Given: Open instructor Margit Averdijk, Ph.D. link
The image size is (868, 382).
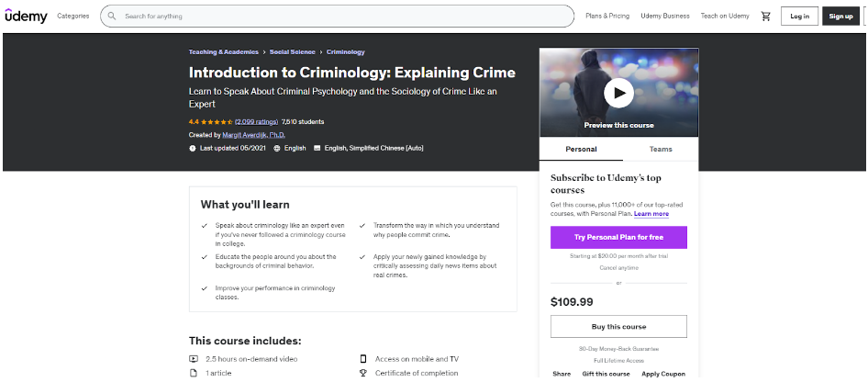Looking at the screenshot, I should [x=253, y=135].
